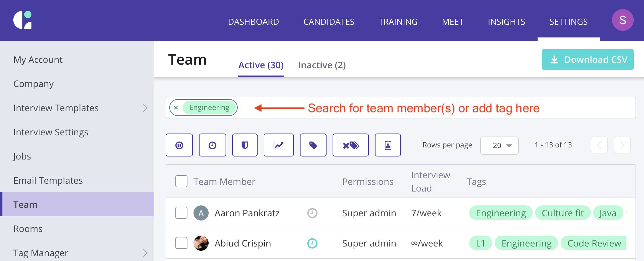Open the Rows per page dropdown
Image resolution: width=644 pixels, height=261 pixels.
click(499, 146)
